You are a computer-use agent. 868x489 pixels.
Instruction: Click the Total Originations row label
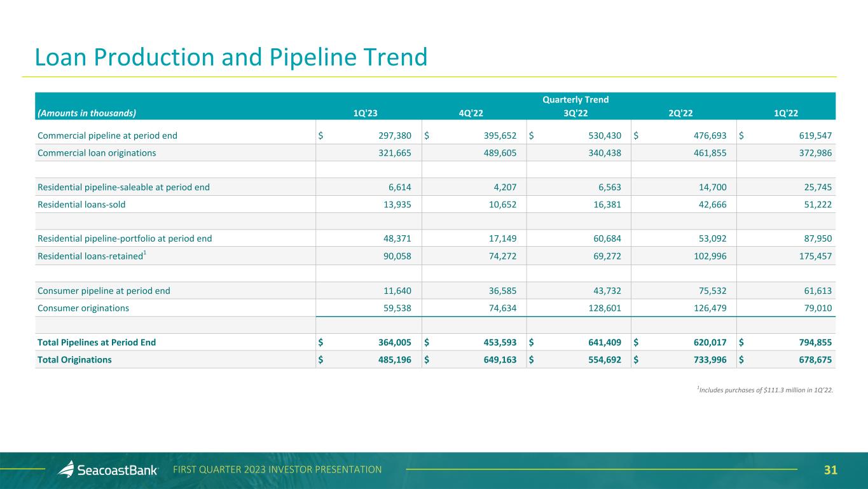74,359
